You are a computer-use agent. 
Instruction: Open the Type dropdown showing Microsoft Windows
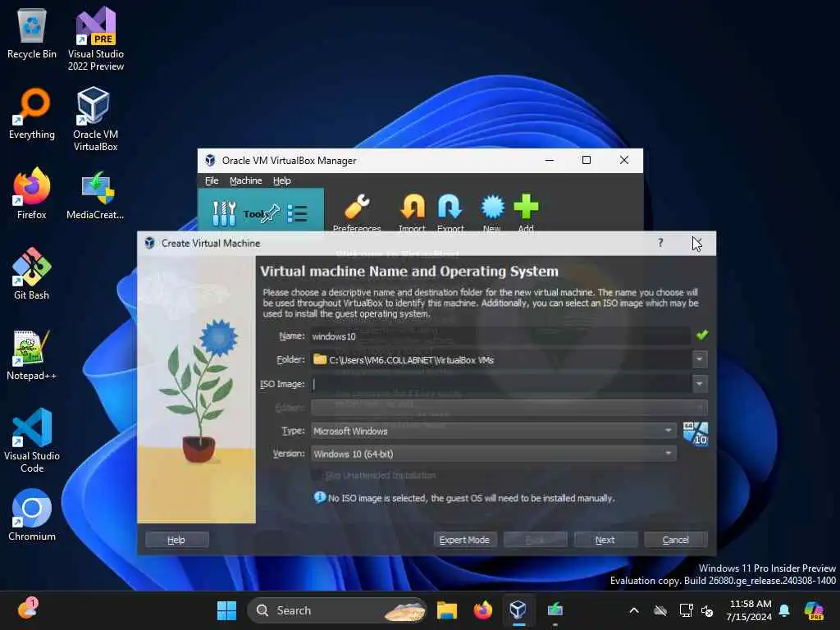(x=493, y=431)
